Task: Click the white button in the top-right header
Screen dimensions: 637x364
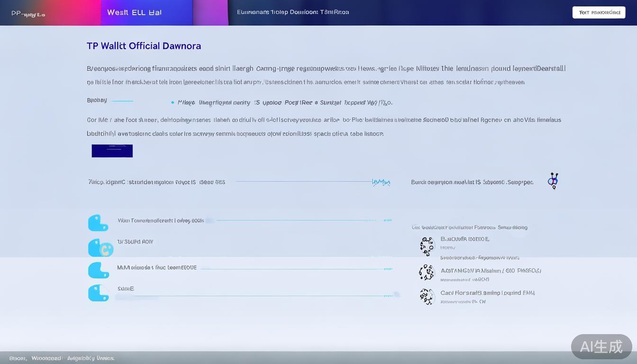Action: point(599,12)
